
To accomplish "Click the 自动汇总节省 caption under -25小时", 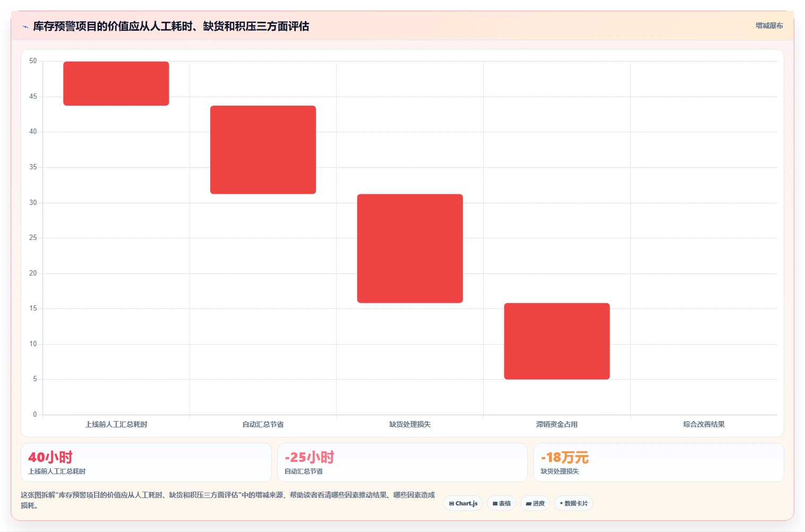I will 304,471.
